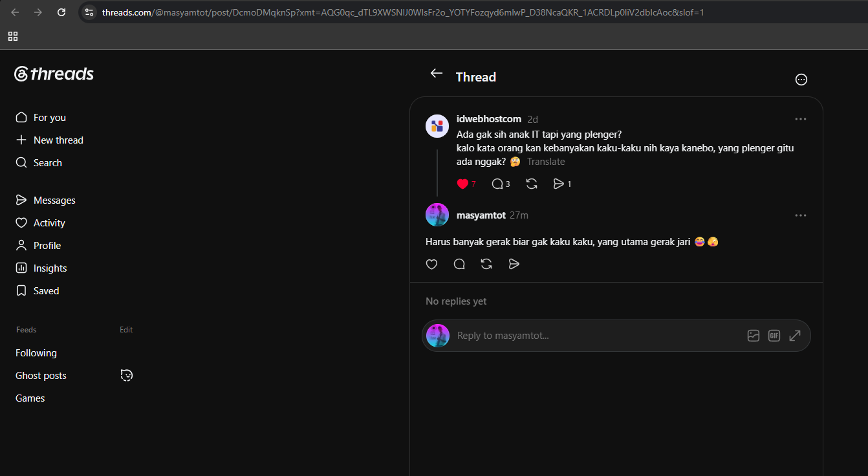The image size is (868, 476).
Task: Edit the Feeds list
Action: pos(126,330)
